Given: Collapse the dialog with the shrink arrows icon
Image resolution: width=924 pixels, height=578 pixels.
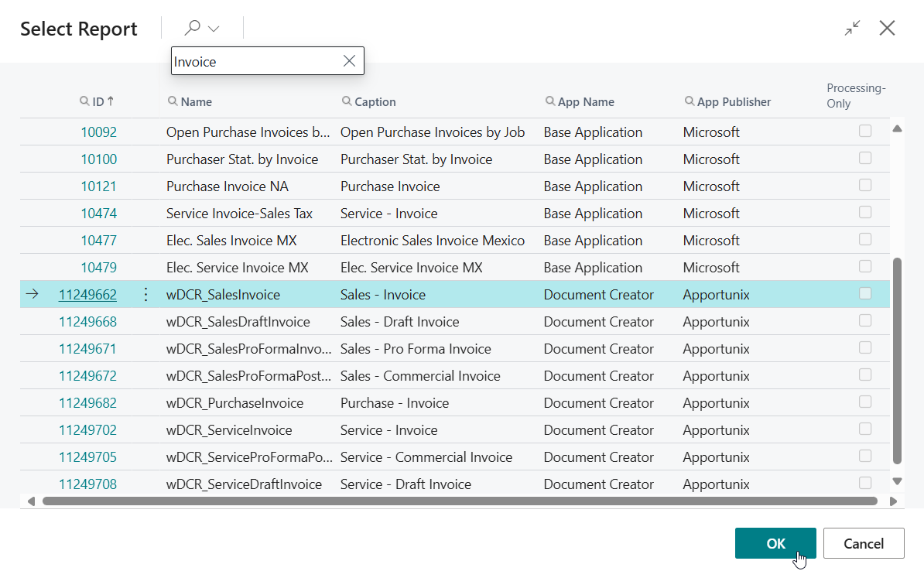Looking at the screenshot, I should 852,29.
